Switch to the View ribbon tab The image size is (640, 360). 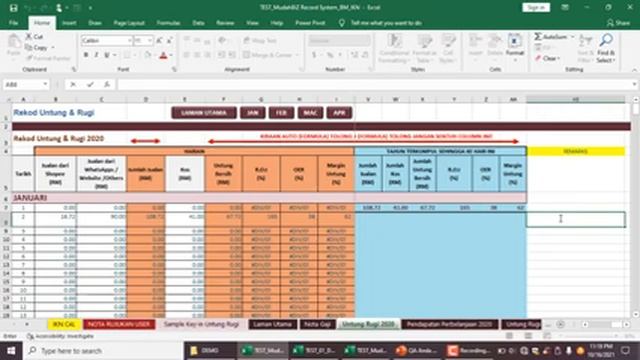[x=252, y=23]
